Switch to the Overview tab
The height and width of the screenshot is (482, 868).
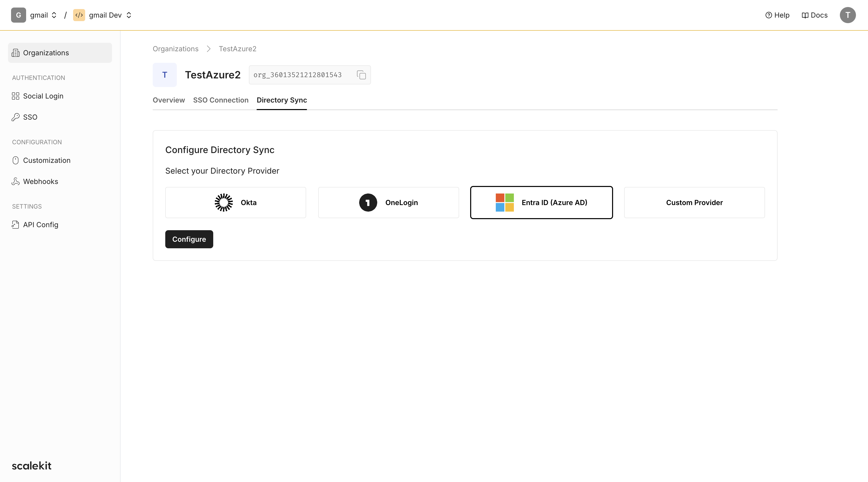(169, 100)
